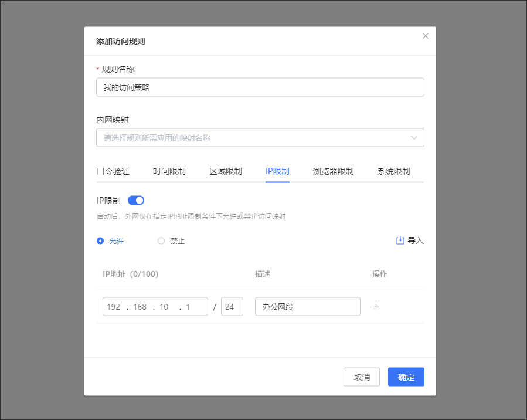Click the 描述 field containing 办公网段
This screenshot has width=527, height=420.
pos(307,307)
